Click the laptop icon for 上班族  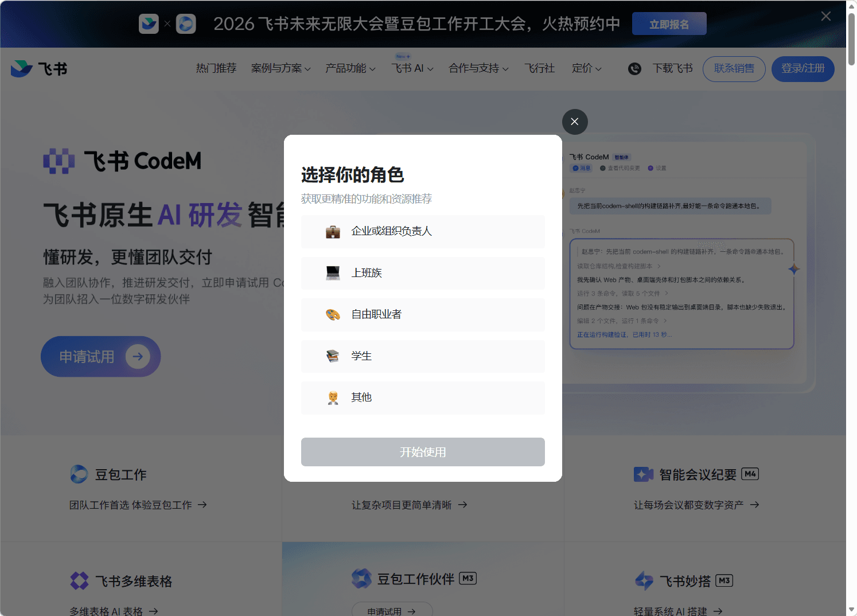(x=333, y=273)
